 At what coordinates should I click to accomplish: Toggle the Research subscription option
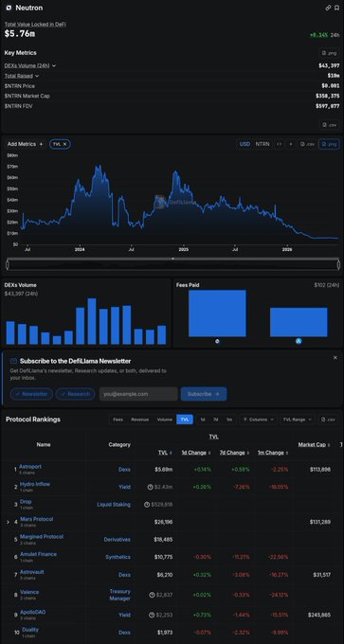coord(75,394)
